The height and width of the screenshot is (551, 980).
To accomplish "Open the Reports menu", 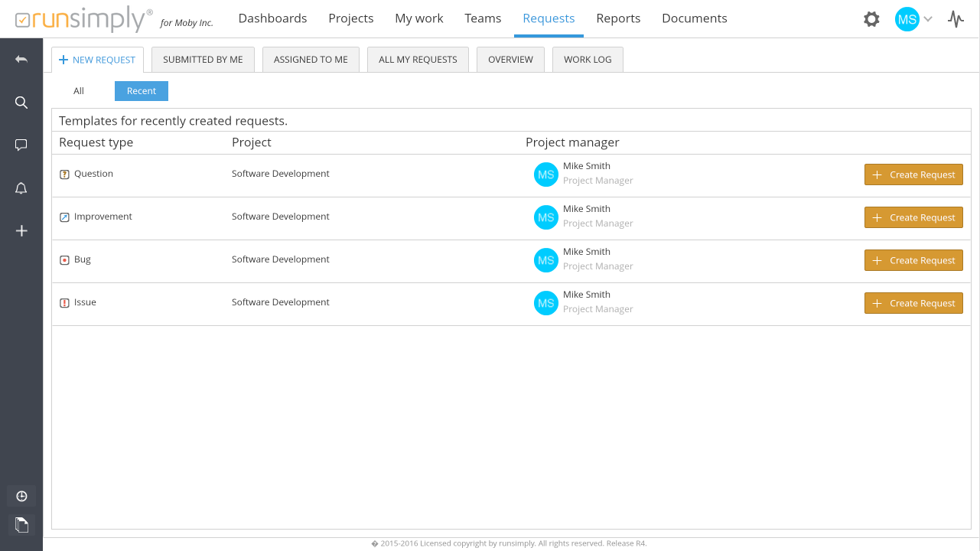I will click(618, 18).
